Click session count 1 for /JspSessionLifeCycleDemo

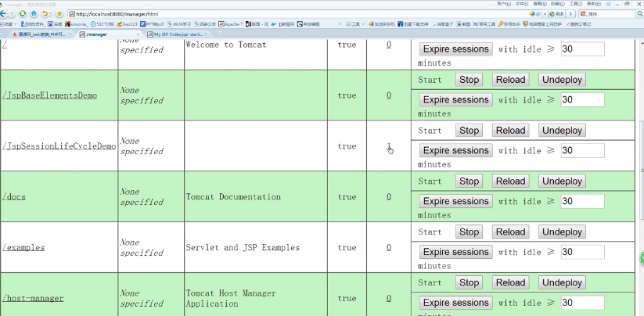click(389, 146)
